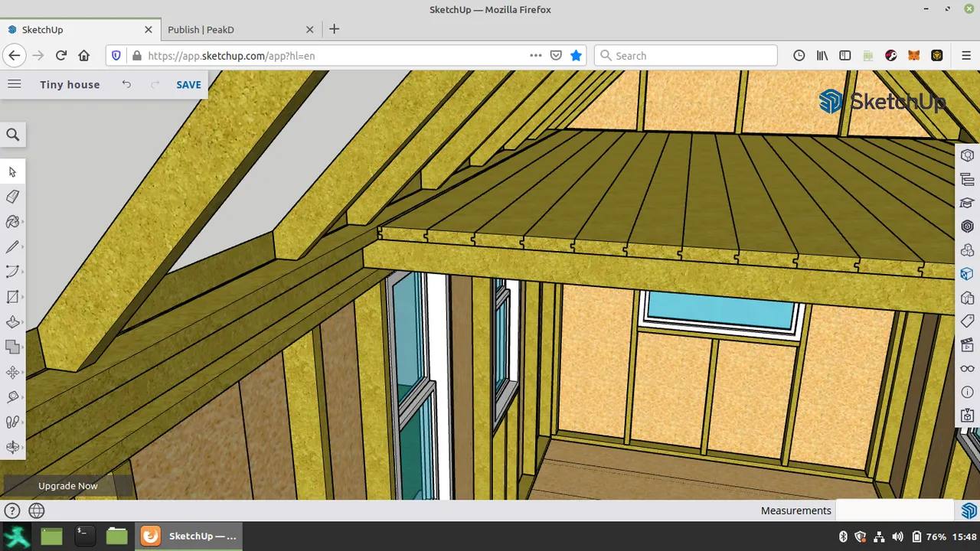Image resolution: width=980 pixels, height=551 pixels.
Task: Select the Move tool
Action: pos(12,373)
